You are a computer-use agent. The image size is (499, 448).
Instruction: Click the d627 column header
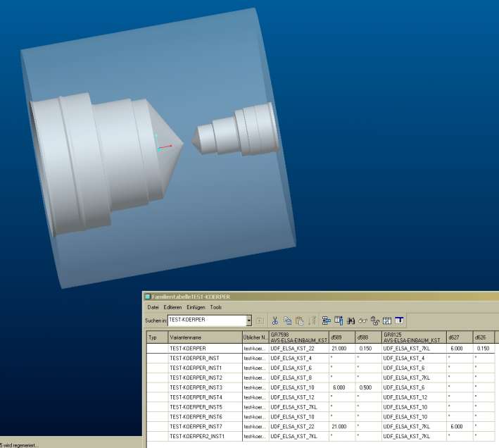460,337
